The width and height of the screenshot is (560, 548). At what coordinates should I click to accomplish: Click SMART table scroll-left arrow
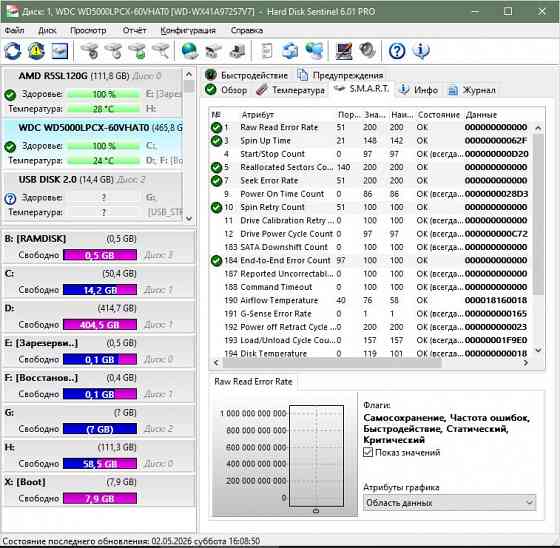pyautogui.click(x=216, y=363)
